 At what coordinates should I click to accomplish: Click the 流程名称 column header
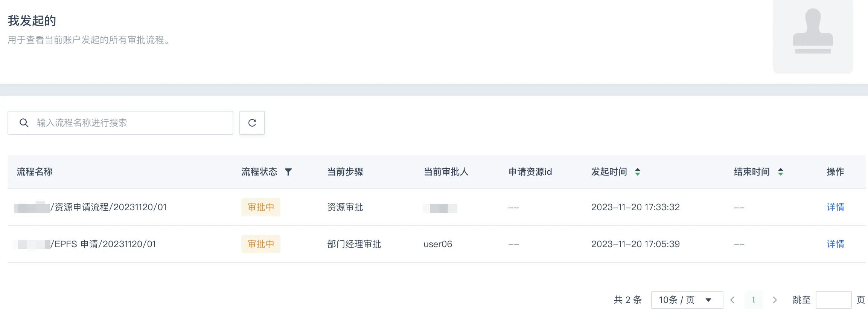(x=35, y=172)
